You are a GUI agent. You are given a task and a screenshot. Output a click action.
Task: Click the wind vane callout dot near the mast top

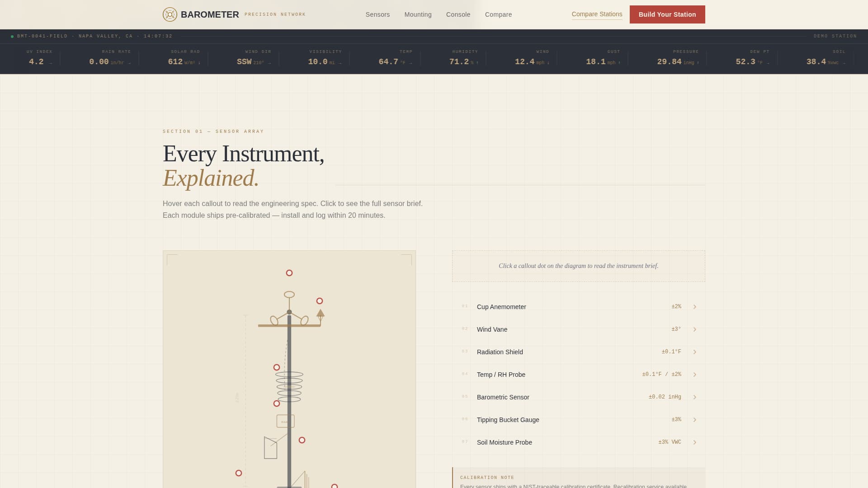coord(320,300)
